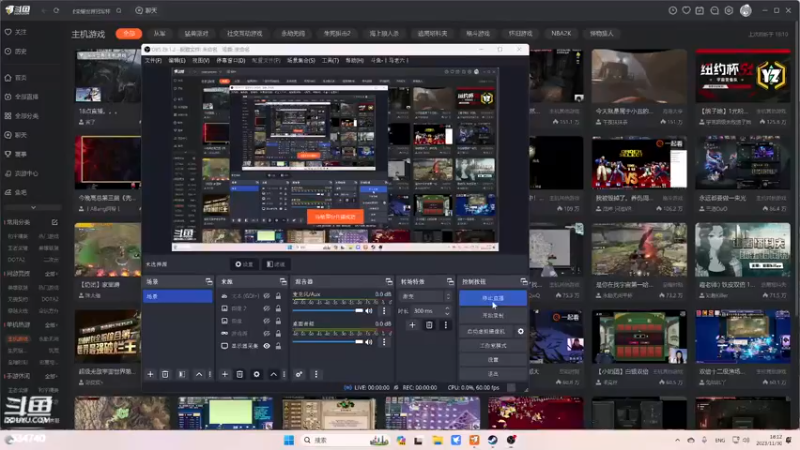Add a new scene with the plus icon
The height and width of the screenshot is (450, 800).
click(x=150, y=374)
